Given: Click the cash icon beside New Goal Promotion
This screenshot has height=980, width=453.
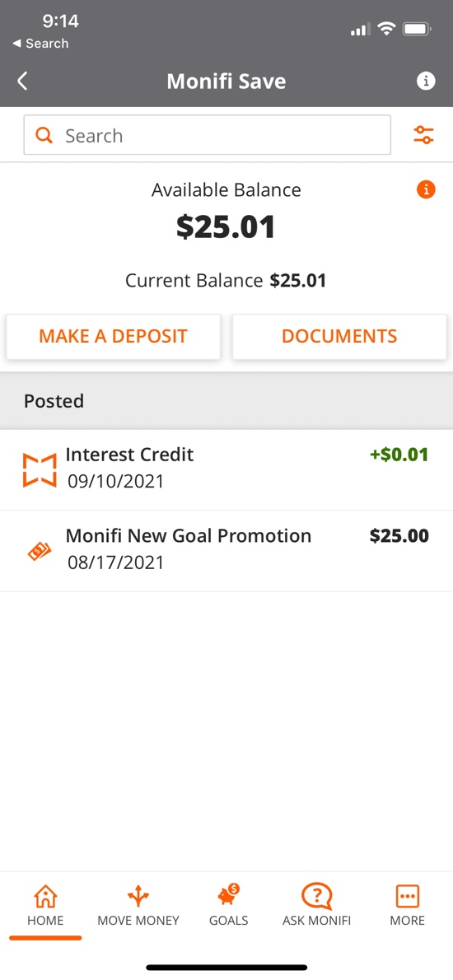Looking at the screenshot, I should [38, 551].
